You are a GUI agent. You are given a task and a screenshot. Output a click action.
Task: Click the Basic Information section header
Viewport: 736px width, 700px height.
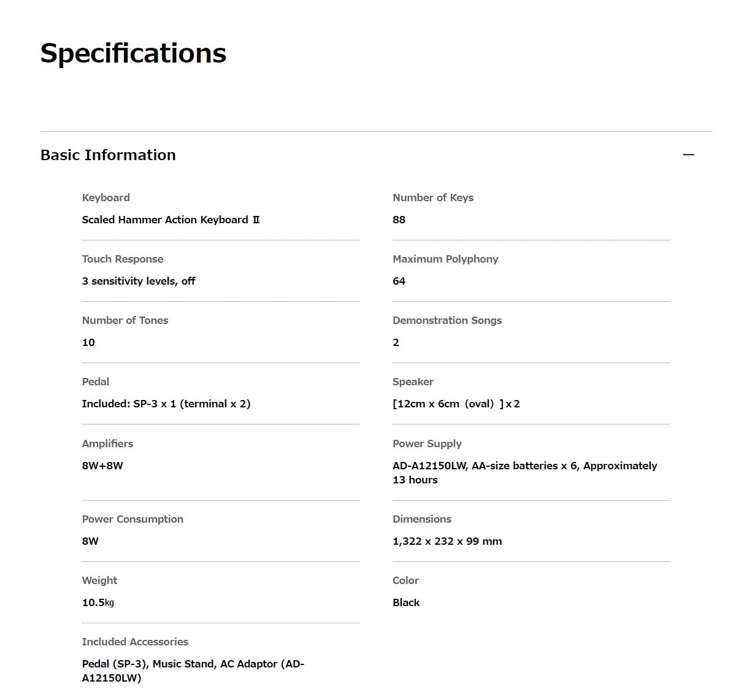pyautogui.click(x=108, y=155)
